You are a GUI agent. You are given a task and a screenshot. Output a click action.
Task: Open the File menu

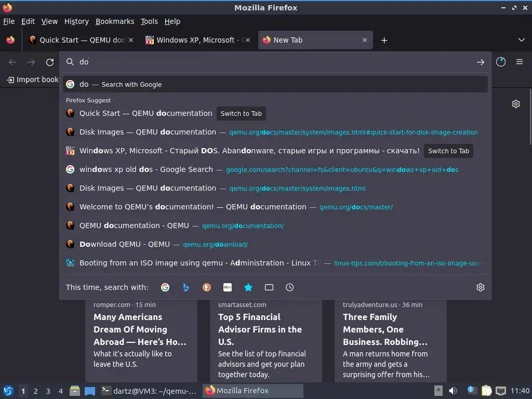pyautogui.click(x=9, y=21)
